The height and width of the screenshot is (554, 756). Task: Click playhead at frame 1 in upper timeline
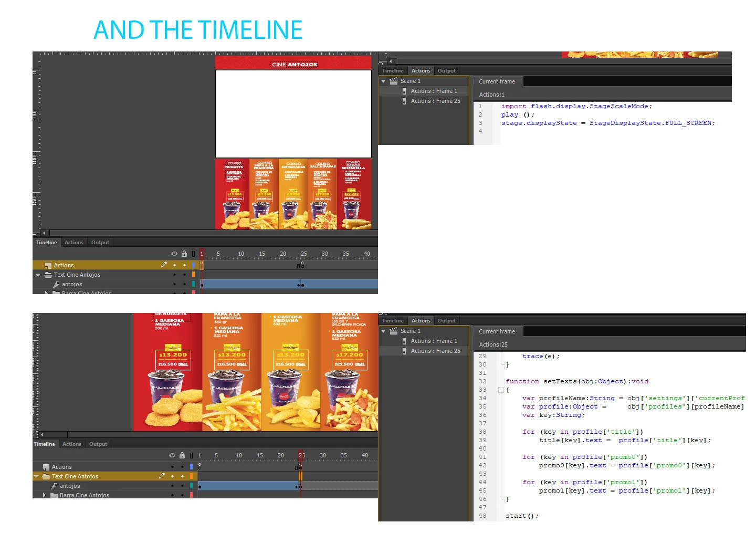click(x=202, y=254)
